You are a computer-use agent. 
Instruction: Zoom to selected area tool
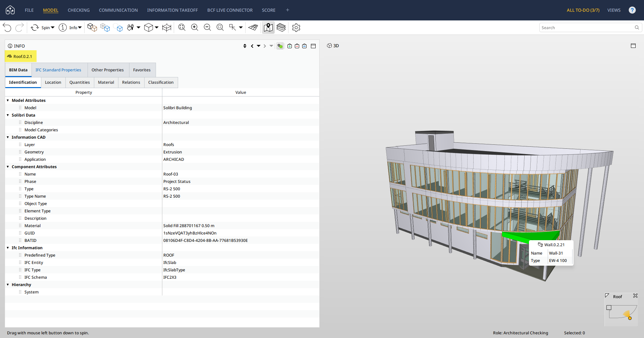(220, 27)
